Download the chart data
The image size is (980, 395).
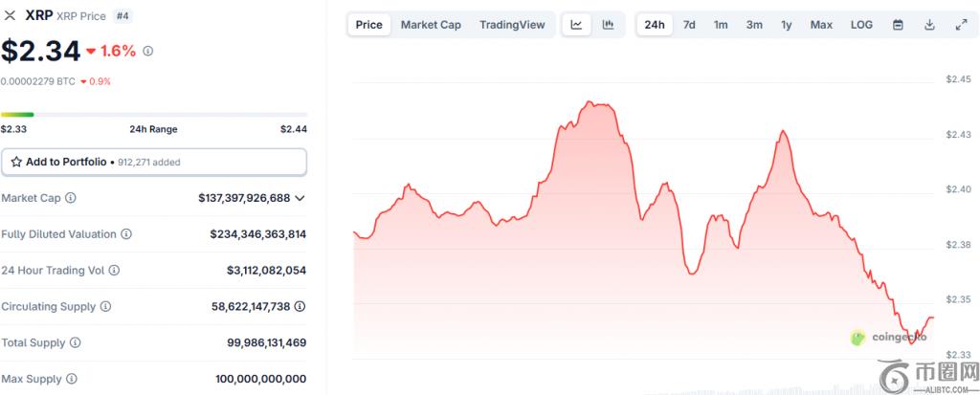(x=929, y=25)
